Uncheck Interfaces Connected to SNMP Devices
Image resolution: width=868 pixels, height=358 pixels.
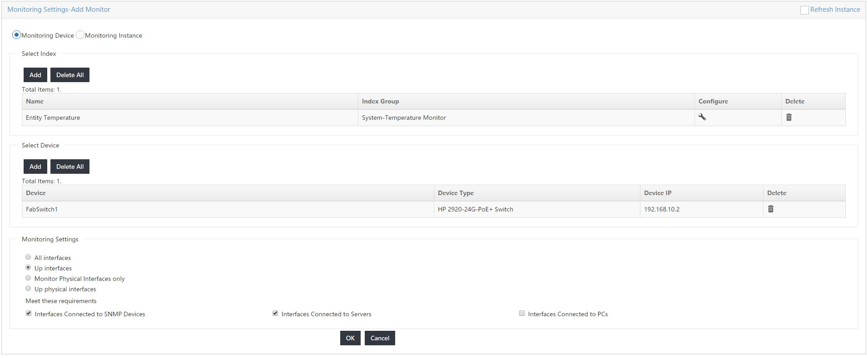pyautogui.click(x=29, y=314)
